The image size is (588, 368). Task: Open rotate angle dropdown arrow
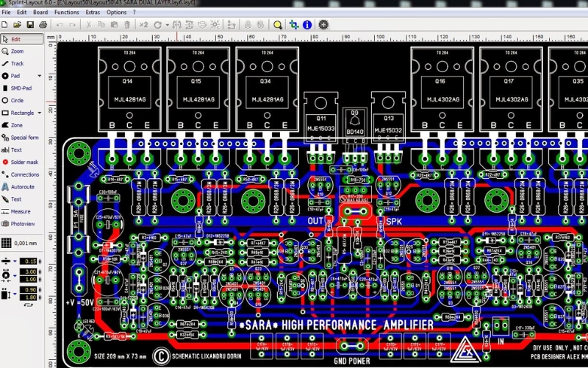pos(168,25)
